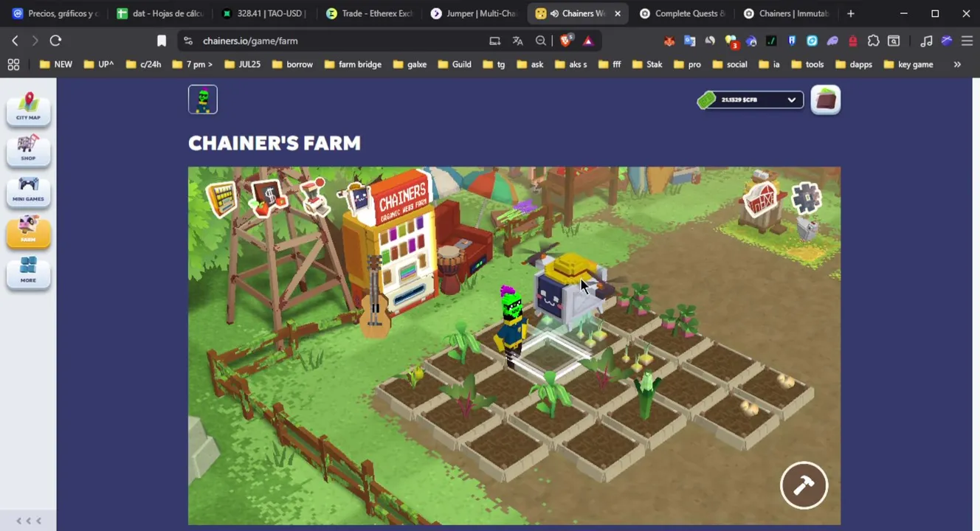Screen dimensions: 980x531
Task: Switch to the Chainers Immutable tab
Action: click(x=787, y=13)
